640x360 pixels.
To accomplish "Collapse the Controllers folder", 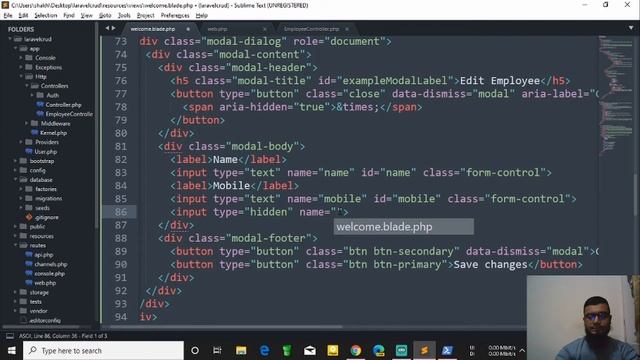I will pos(27,86).
